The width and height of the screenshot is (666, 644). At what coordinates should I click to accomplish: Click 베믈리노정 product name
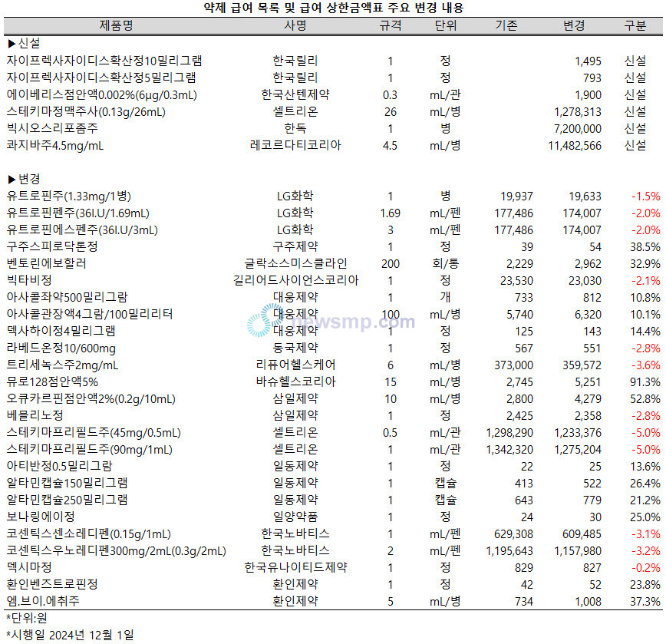click(35, 415)
